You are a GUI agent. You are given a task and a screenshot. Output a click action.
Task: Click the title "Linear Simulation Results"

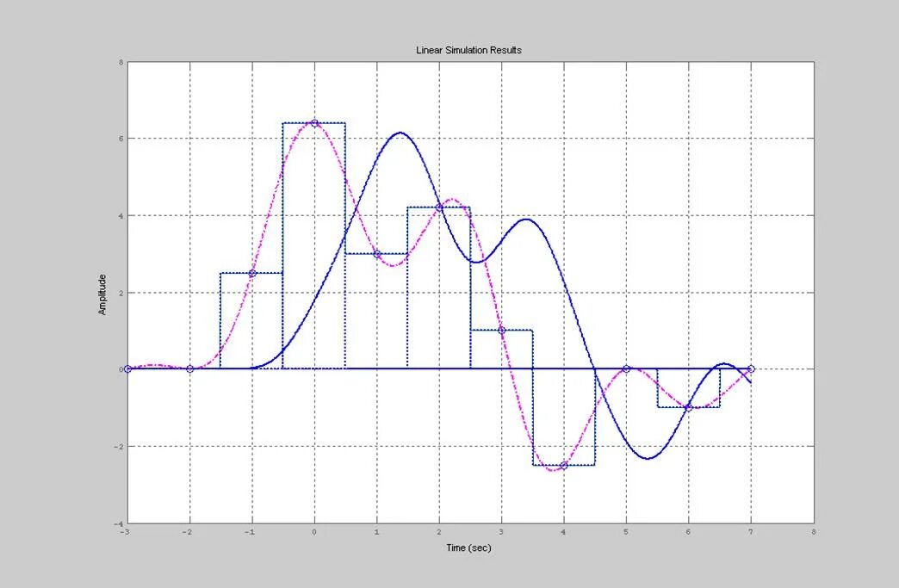(x=469, y=50)
